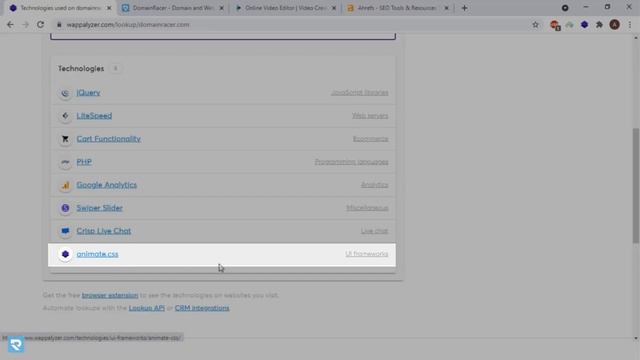Click the scrollbar down arrow
640x360 pixels.
tap(636, 338)
